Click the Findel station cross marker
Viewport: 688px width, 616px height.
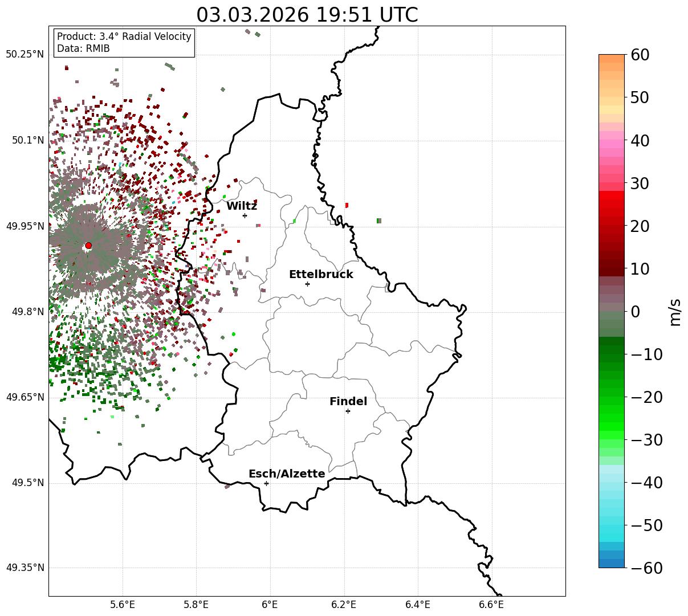[x=348, y=411]
